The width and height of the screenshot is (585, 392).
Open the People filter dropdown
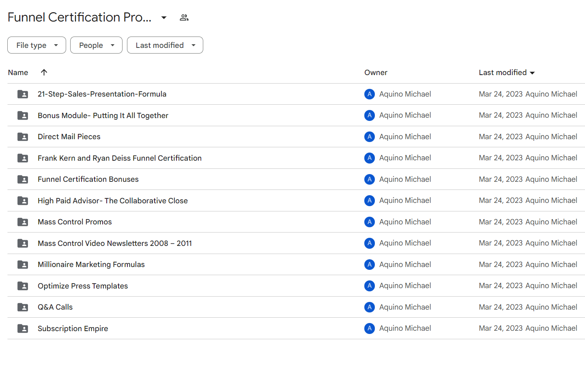pos(96,45)
